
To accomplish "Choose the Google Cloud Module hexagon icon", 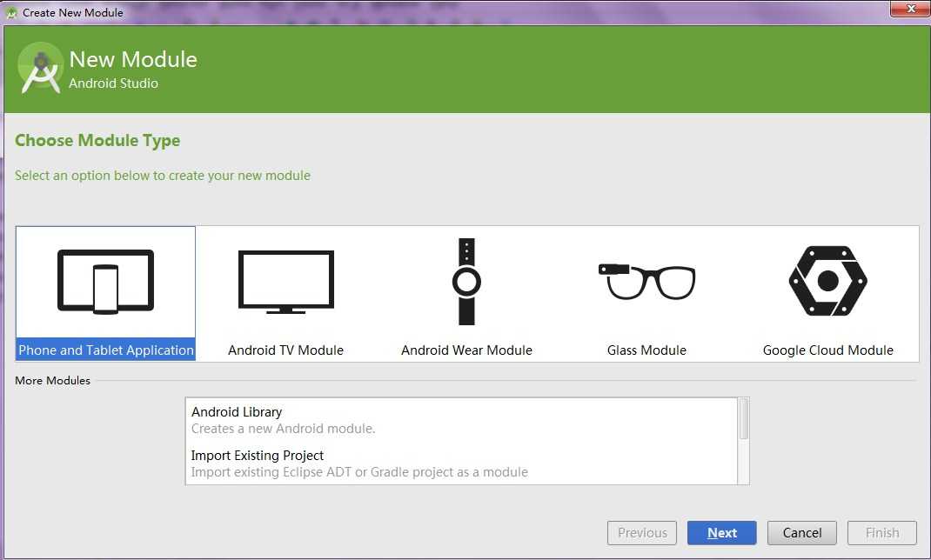I will tap(827, 281).
